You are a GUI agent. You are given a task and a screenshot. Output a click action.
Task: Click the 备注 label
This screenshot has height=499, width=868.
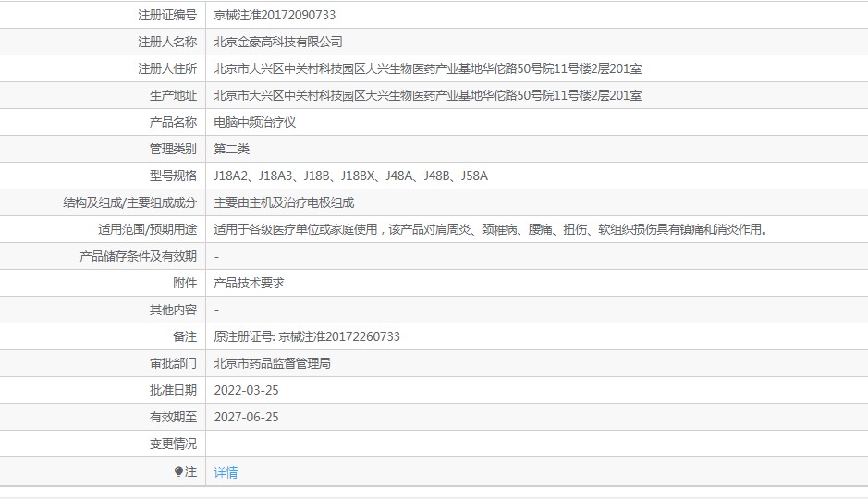(x=185, y=336)
